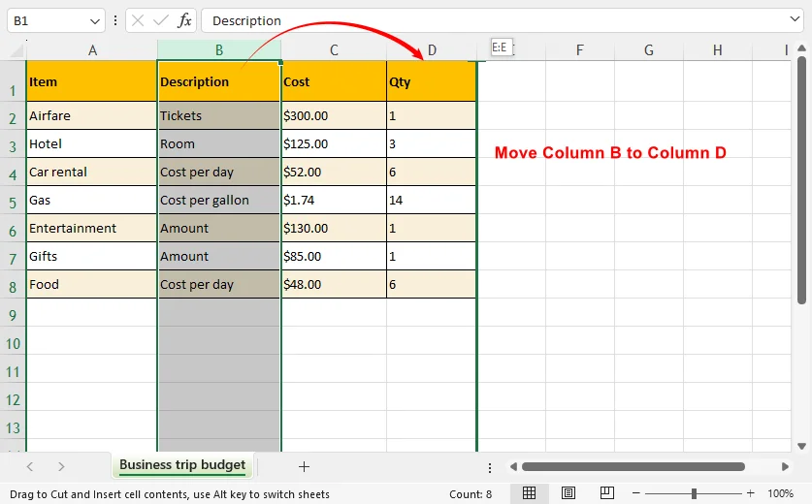Open Insert Function fx icon
Viewport: 812px width, 504px height.
(x=184, y=20)
